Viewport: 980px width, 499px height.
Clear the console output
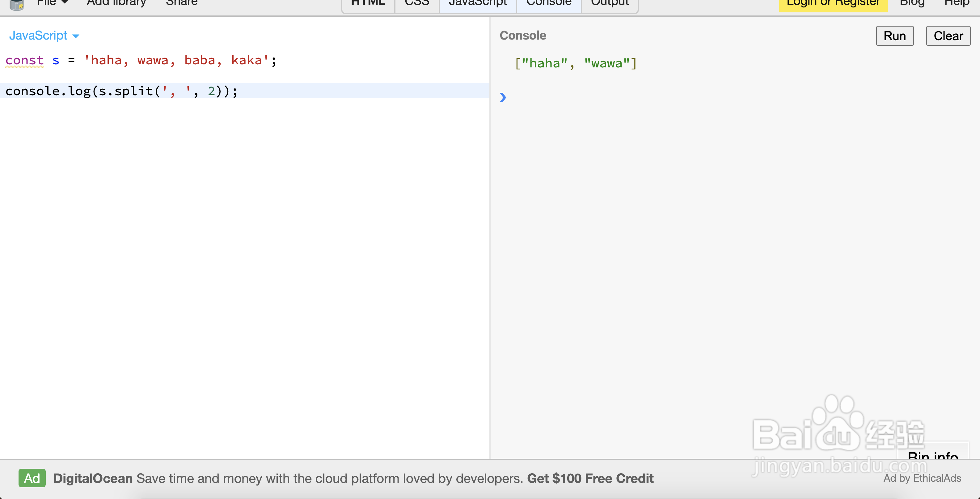point(948,36)
